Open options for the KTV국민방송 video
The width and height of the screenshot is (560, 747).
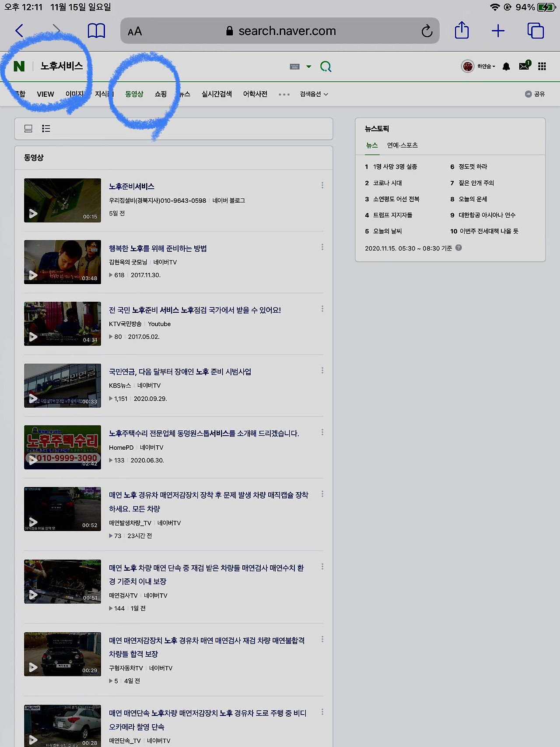coord(322,309)
